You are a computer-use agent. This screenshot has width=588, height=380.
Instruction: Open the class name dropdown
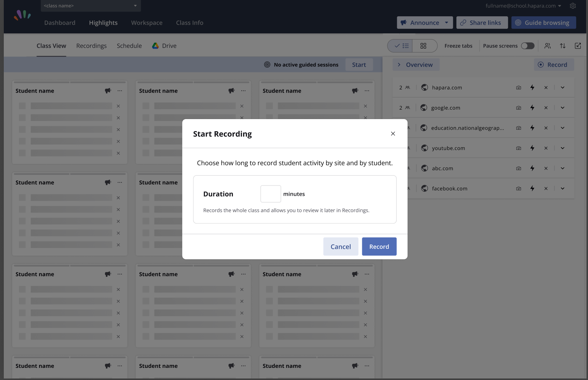[91, 6]
